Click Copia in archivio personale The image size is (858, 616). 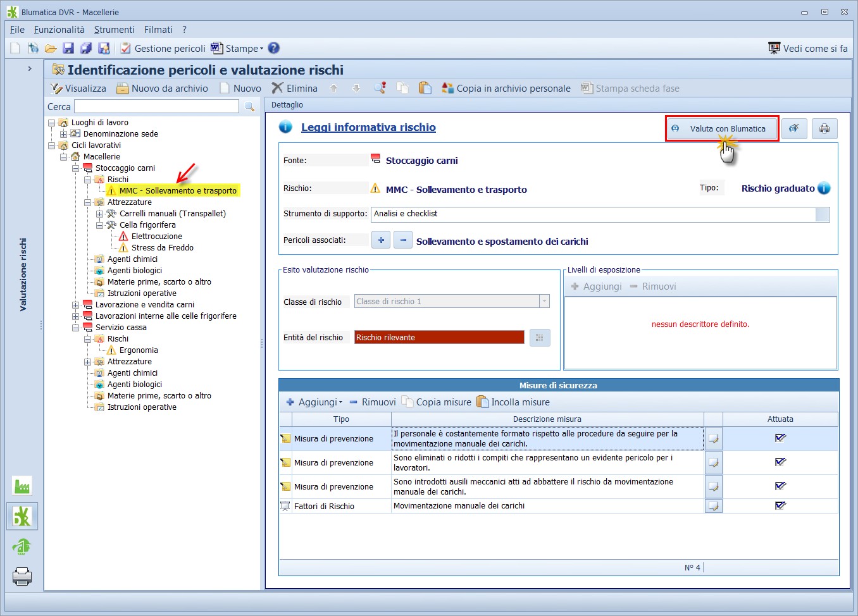coord(506,89)
